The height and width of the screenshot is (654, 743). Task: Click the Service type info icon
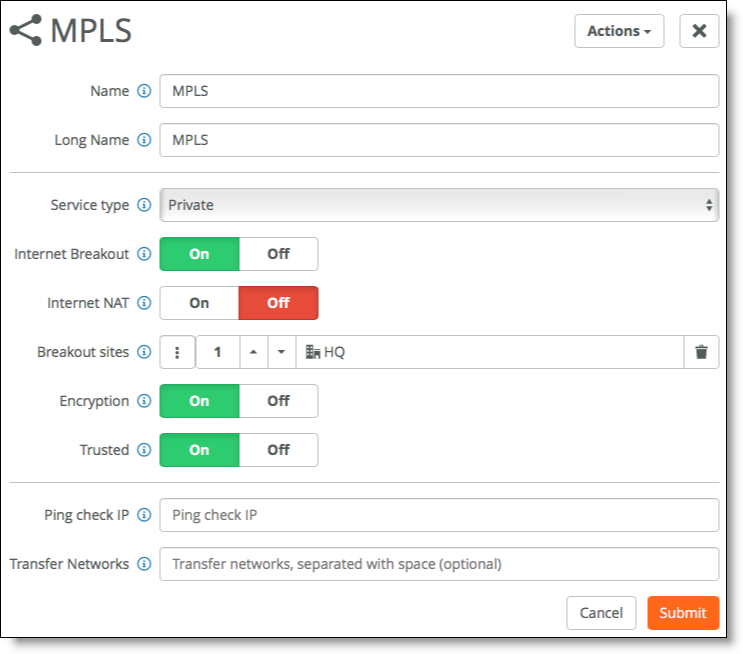[144, 205]
